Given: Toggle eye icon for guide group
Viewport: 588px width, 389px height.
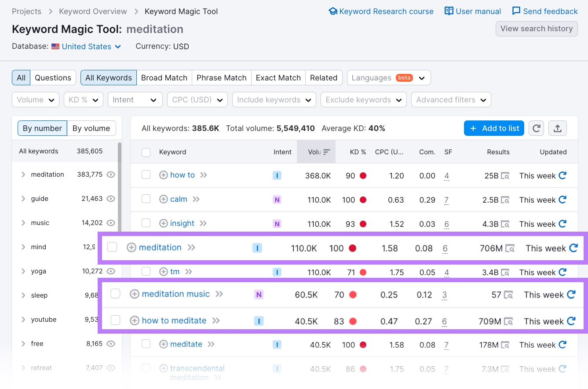Looking at the screenshot, I should pyautogui.click(x=111, y=199).
